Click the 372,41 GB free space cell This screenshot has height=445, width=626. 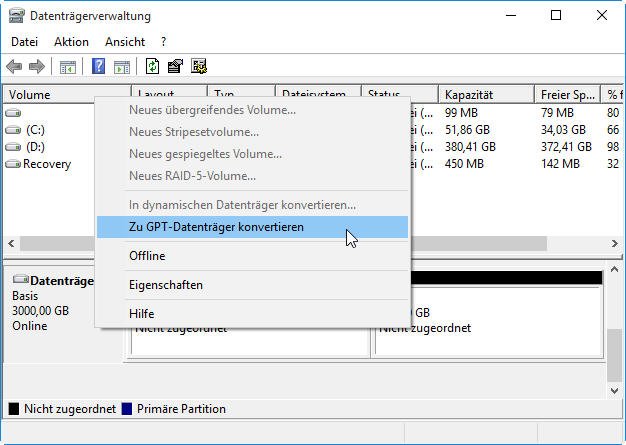(566, 147)
